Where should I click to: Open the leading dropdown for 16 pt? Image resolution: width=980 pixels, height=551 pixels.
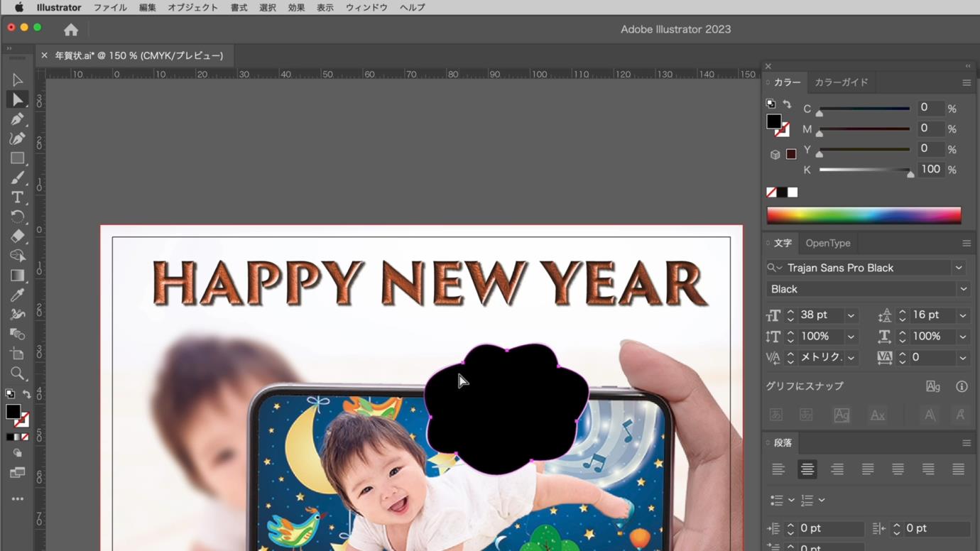coord(963,315)
